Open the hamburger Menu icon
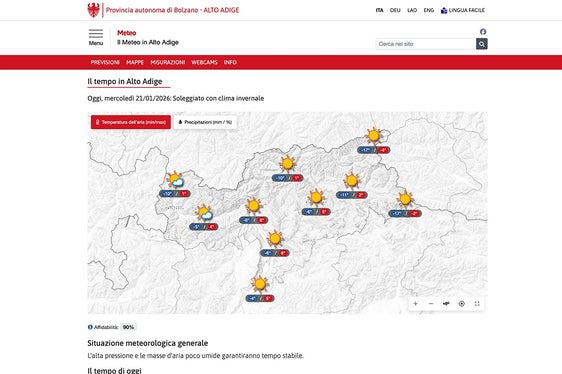The width and height of the screenshot is (562, 374). pyautogui.click(x=96, y=34)
